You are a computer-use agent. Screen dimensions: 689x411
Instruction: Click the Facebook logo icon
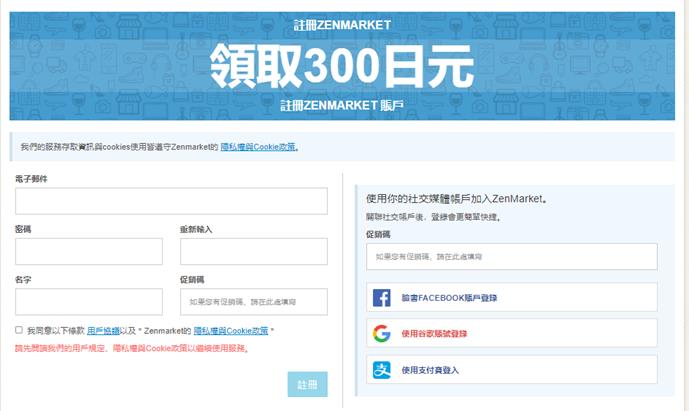(x=381, y=298)
